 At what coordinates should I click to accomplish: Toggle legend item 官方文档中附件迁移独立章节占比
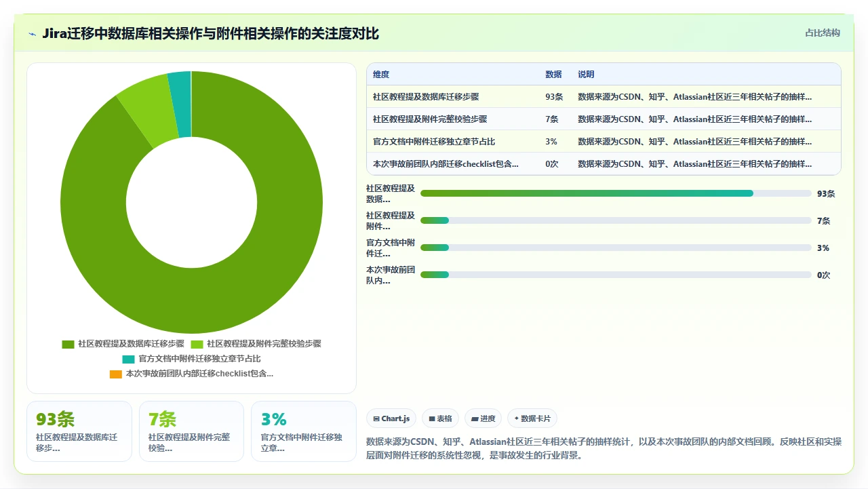coord(191,359)
